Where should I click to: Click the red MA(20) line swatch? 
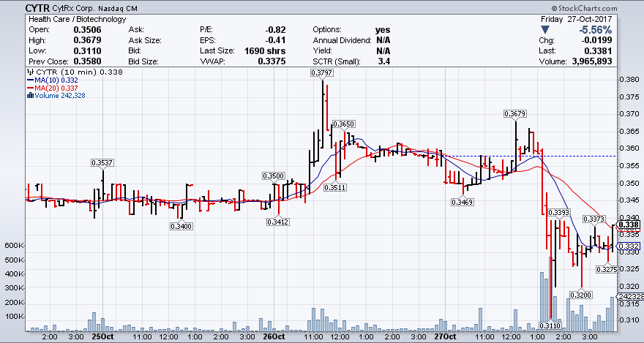tap(29, 88)
